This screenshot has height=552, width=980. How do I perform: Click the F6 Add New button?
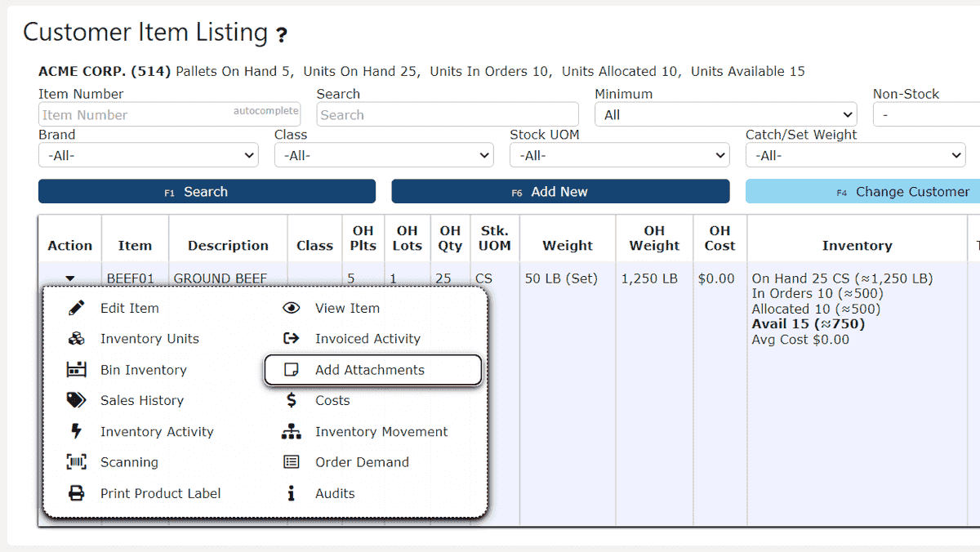(560, 192)
